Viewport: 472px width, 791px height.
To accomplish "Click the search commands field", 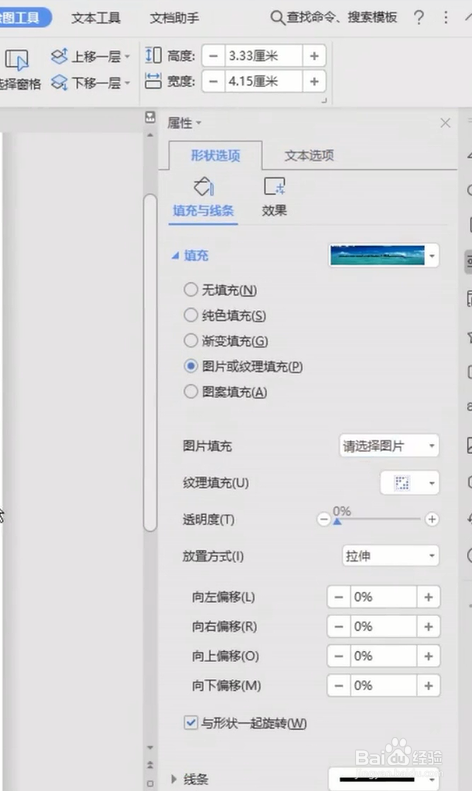I will 342,18.
